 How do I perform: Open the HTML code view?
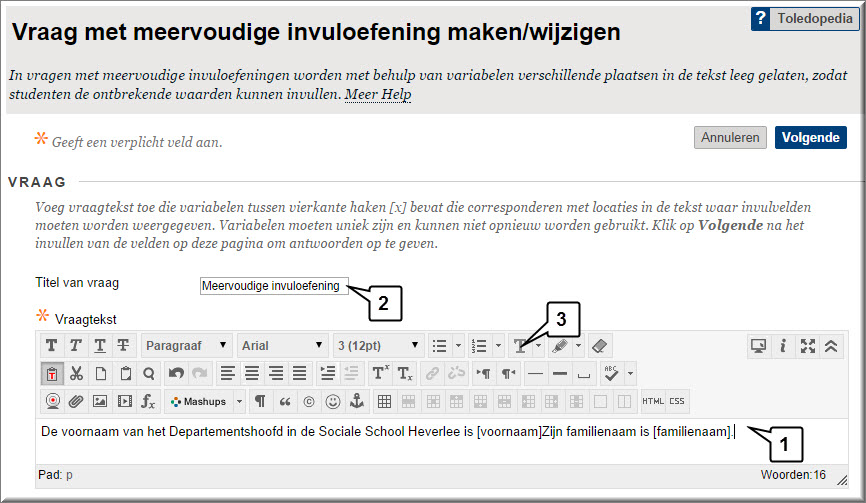[x=653, y=401]
